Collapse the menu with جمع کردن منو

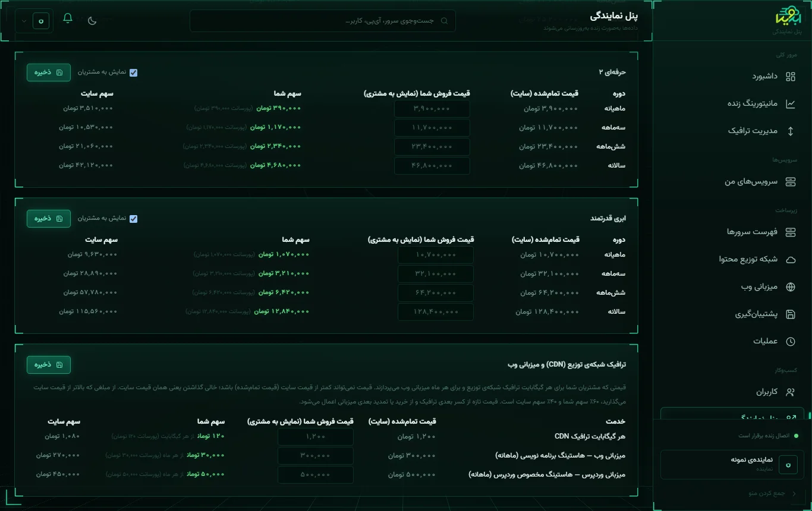(770, 494)
